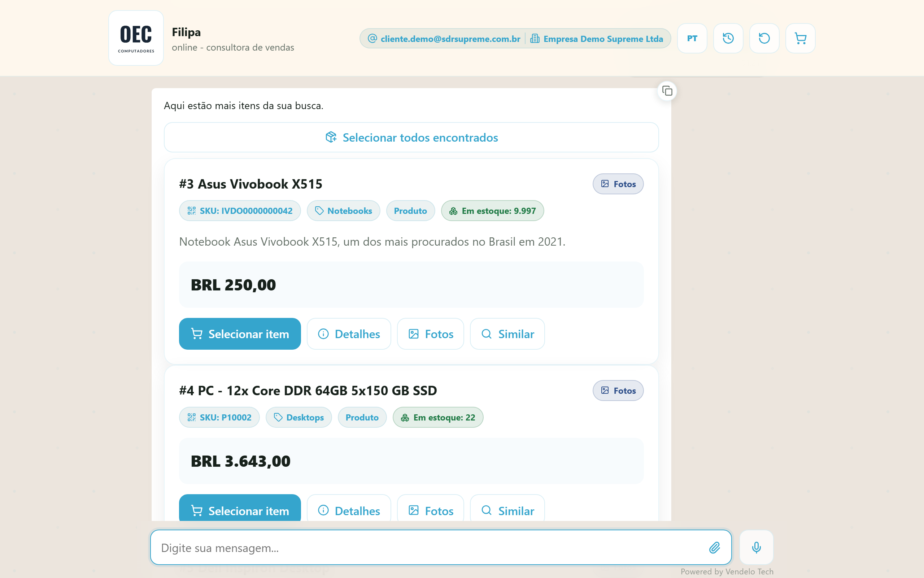Open Fotos pill beside Asus Vivobook title
Image resolution: width=924 pixels, height=578 pixels.
point(618,184)
